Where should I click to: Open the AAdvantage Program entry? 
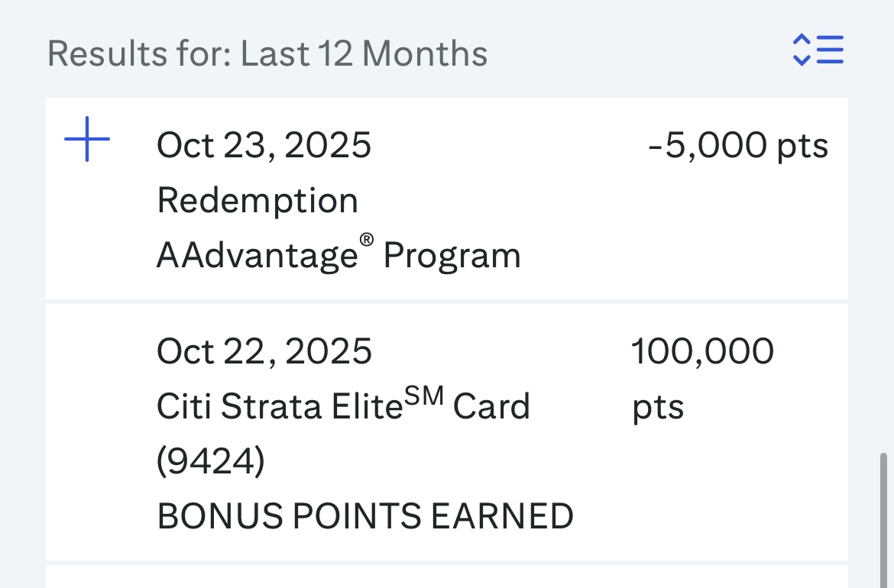[338, 254]
